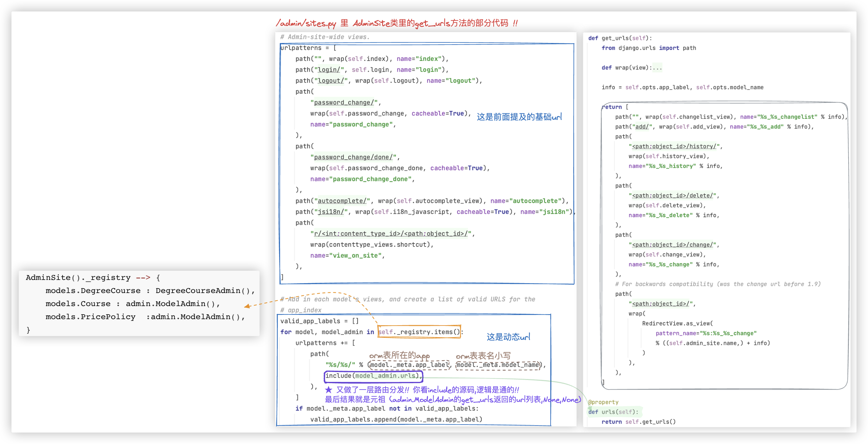Click the orange-boxed self._registry.items() call
This screenshot has width=868, height=444.
coord(419,332)
